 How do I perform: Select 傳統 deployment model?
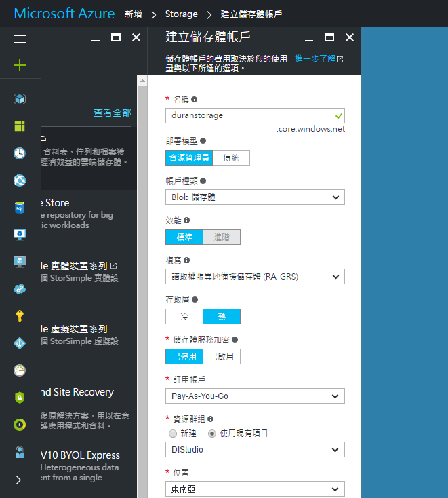click(x=231, y=157)
